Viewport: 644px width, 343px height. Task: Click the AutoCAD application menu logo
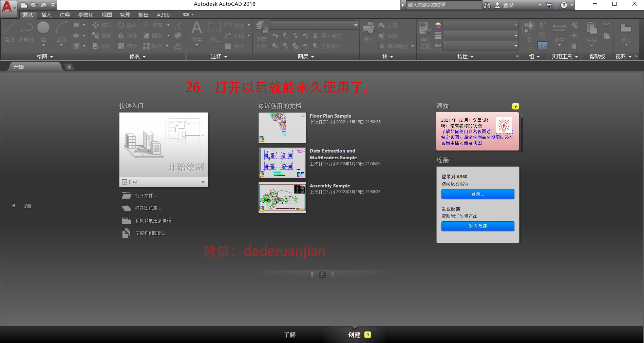click(7, 7)
